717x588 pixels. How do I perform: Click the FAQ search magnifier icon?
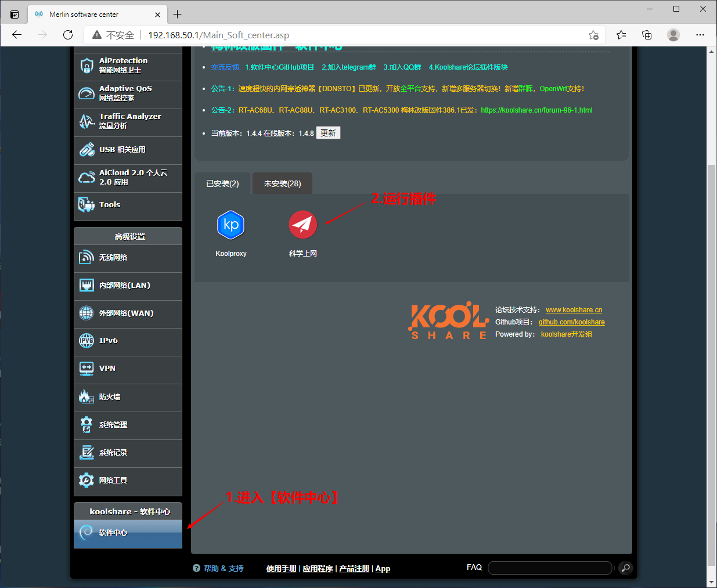(625, 568)
